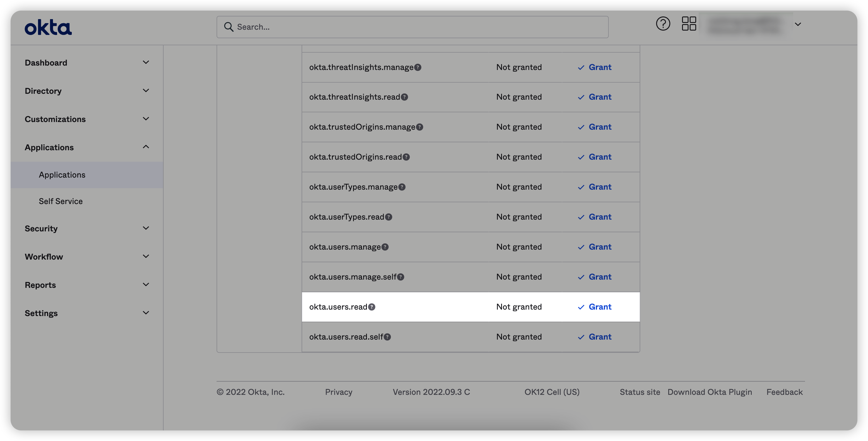The image size is (868, 441).
Task: Click help icon beside okta.users.read.self
Action: point(388,337)
